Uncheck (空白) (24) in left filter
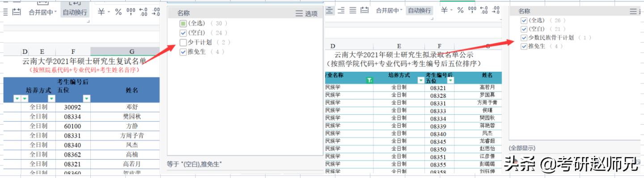The height and width of the screenshot is (178, 644). (x=183, y=33)
